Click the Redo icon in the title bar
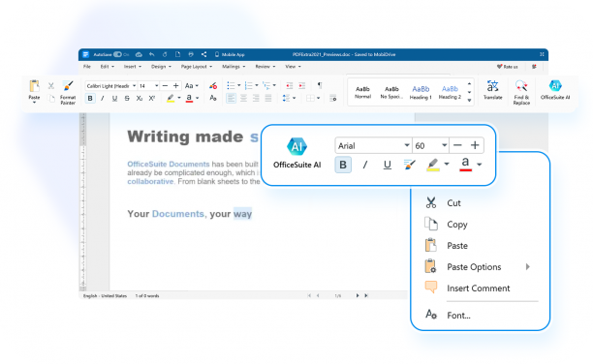Screen dimensions: 593x364 tap(165, 54)
